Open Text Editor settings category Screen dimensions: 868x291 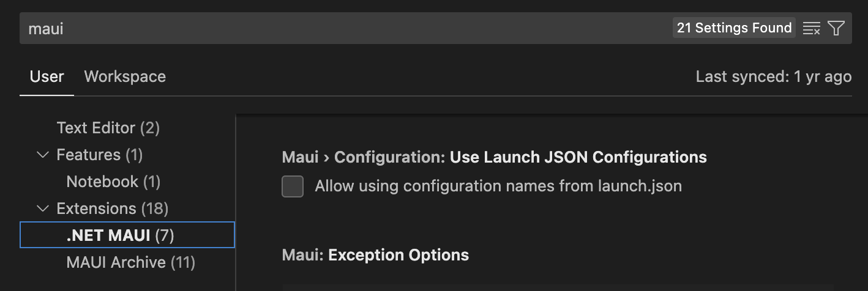(x=108, y=128)
